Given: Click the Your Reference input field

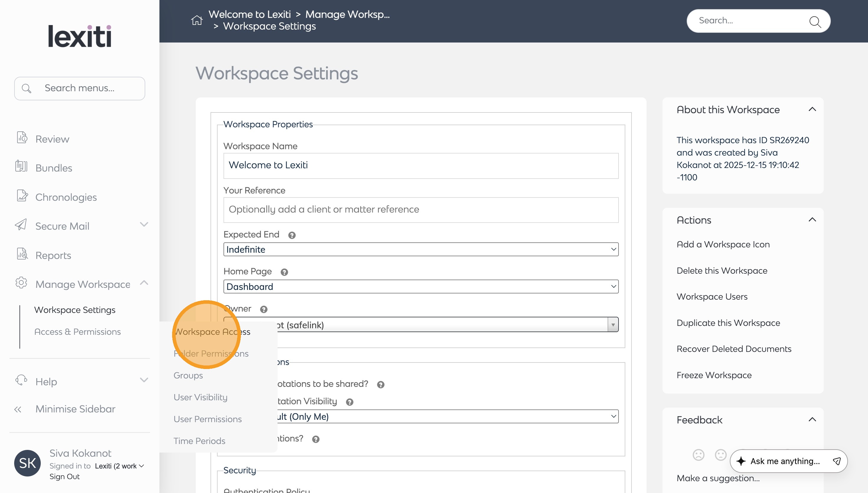Looking at the screenshot, I should [x=420, y=210].
